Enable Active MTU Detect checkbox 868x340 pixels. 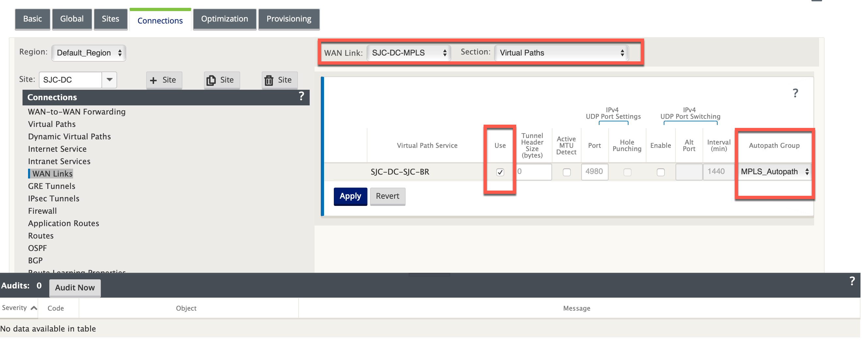(566, 172)
